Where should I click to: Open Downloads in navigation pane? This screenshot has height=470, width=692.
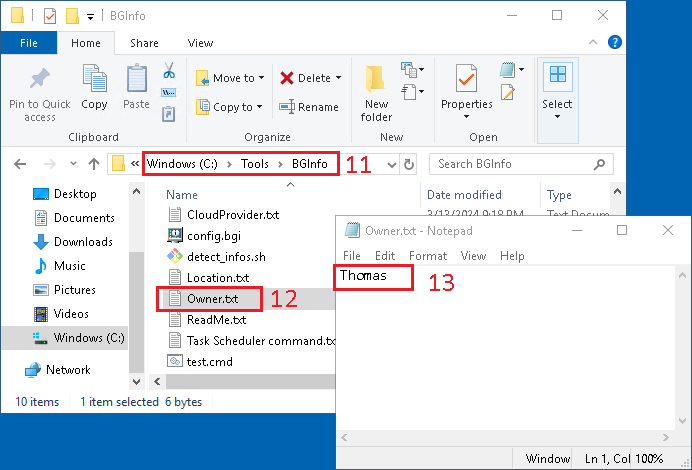[73, 242]
